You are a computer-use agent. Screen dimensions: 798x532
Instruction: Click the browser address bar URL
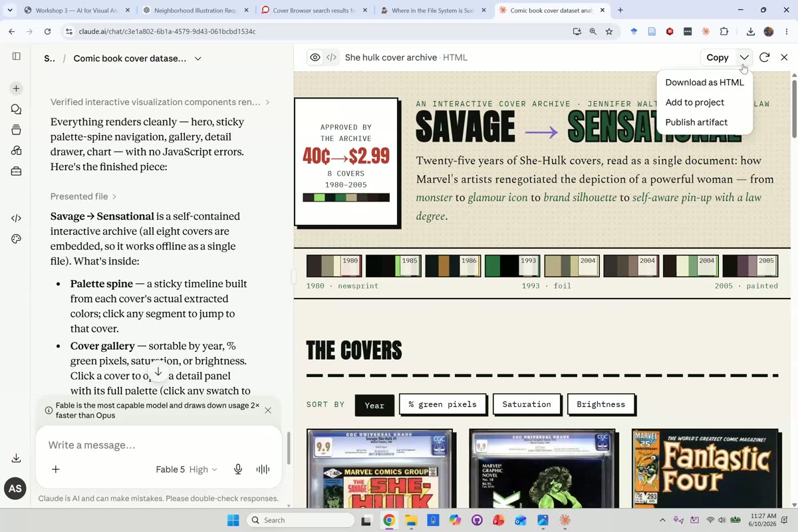pyautogui.click(x=167, y=31)
